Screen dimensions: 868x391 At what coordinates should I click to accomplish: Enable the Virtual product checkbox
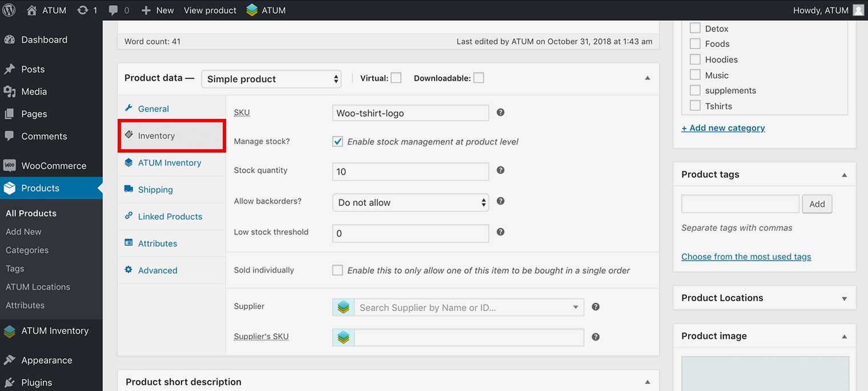[396, 78]
